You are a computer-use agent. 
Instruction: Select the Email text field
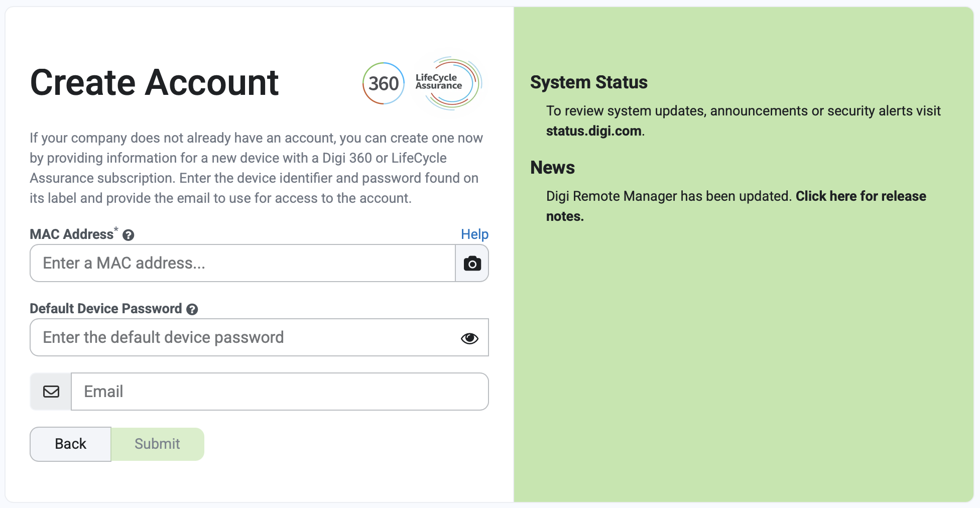click(279, 392)
